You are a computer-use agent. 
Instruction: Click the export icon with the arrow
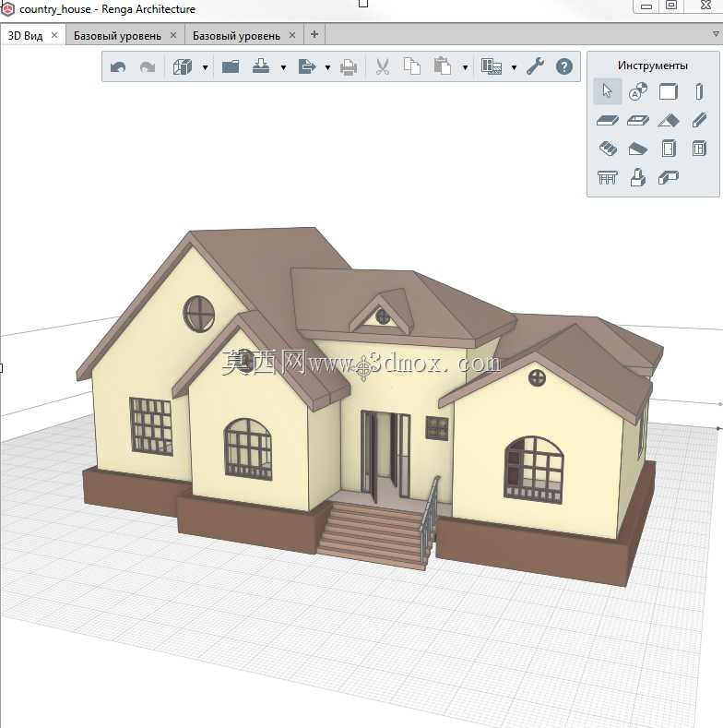307,66
